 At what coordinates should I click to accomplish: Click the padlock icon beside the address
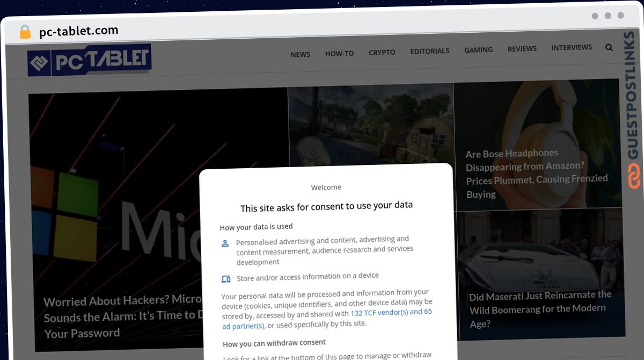pos(25,32)
